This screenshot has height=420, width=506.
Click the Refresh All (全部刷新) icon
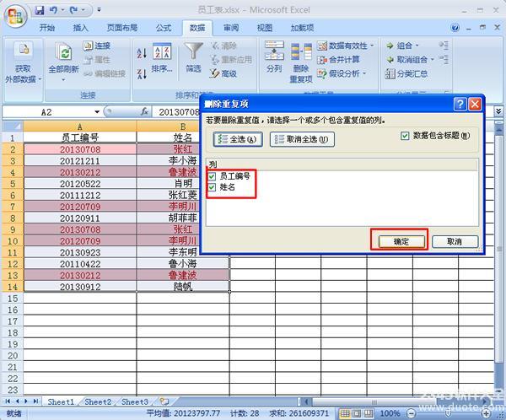(x=63, y=54)
